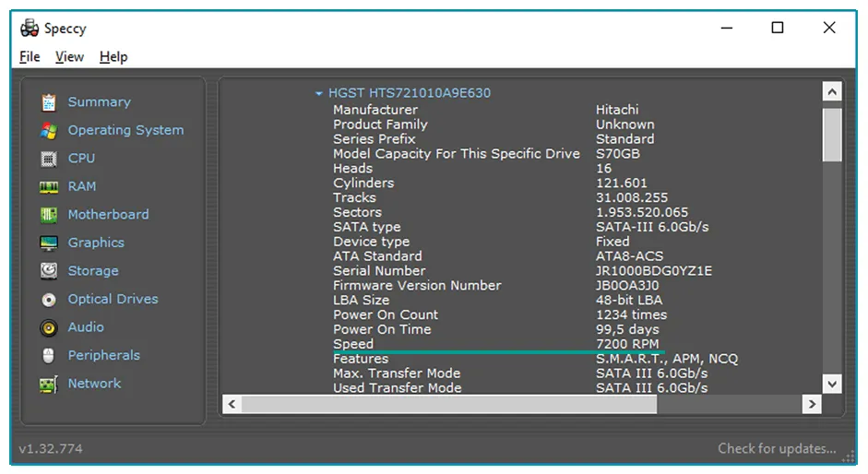The height and width of the screenshot is (474, 868).
Task: Click the ATA Standard value ATA8-ACS
Action: point(629,255)
